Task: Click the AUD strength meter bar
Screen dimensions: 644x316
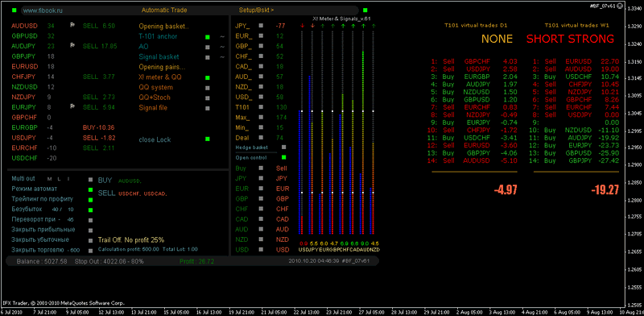Action: (x=363, y=143)
